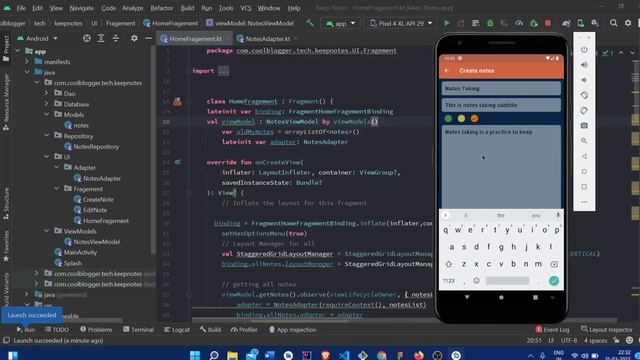Tap back arrow in Create notes header

tap(447, 71)
